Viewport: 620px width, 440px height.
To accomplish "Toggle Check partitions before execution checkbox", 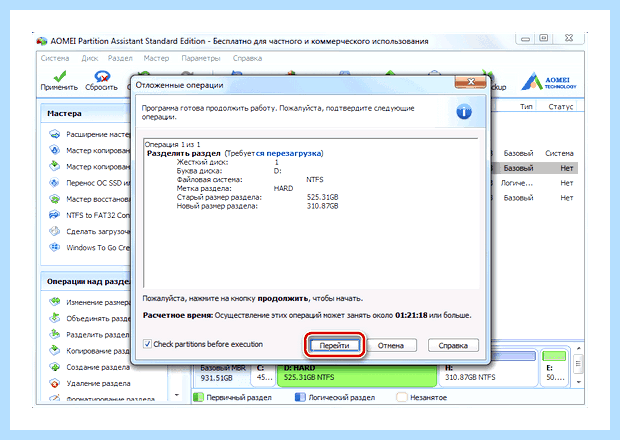I will tap(147, 344).
